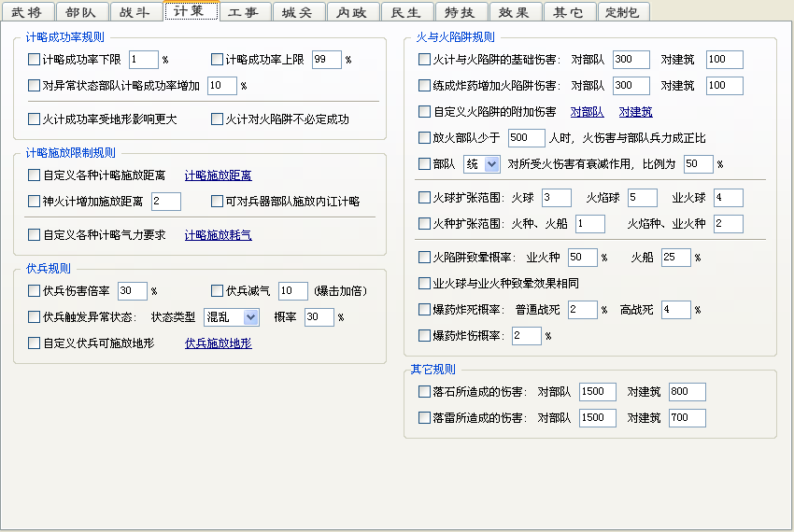Click 对建筑 link for trap extra damage
Viewport: 794px width, 532px height.
[635, 112]
